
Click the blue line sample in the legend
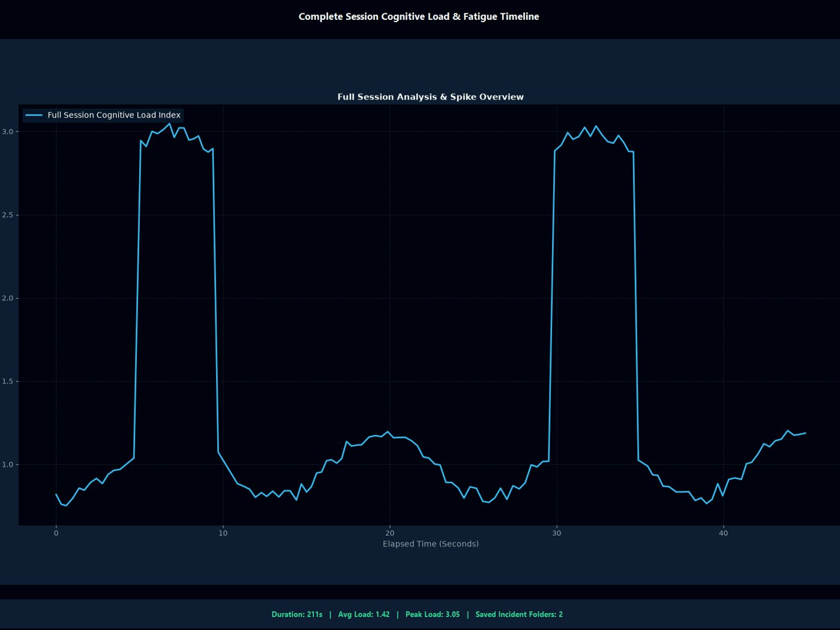pos(34,115)
